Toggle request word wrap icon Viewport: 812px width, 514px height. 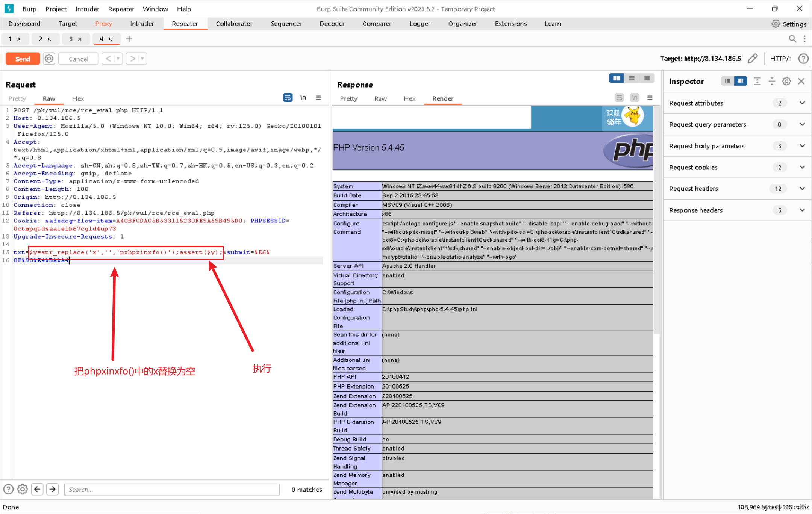[x=288, y=98]
